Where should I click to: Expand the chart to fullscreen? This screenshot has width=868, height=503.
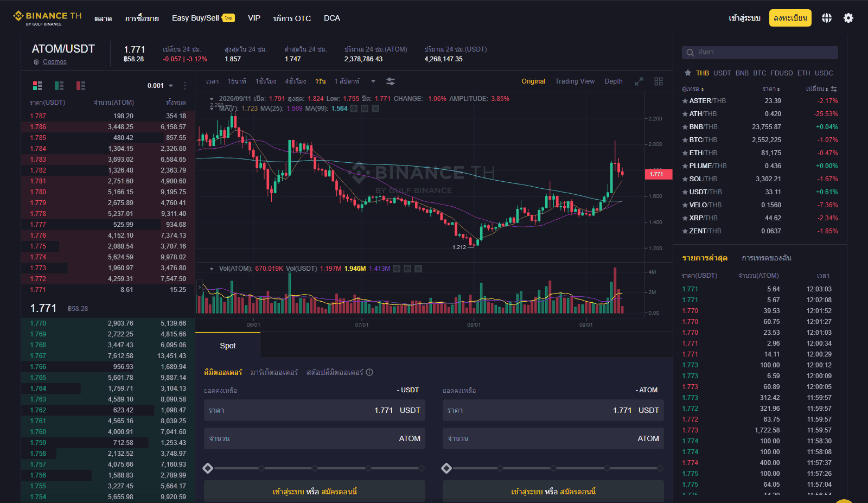point(639,81)
